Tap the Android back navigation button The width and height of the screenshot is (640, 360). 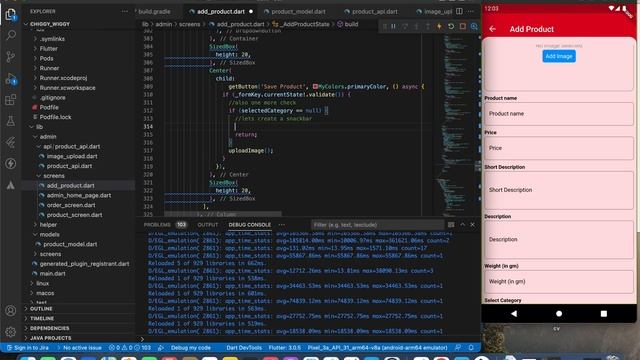point(514,313)
